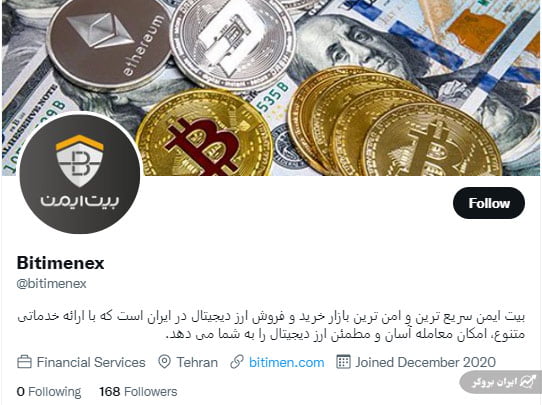Click the gray watermark badge icon
This screenshot has width=542, height=405.
tap(526, 382)
